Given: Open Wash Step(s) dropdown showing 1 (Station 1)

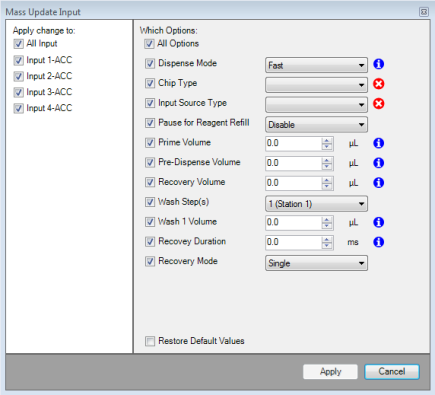Looking at the screenshot, I should (316, 204).
